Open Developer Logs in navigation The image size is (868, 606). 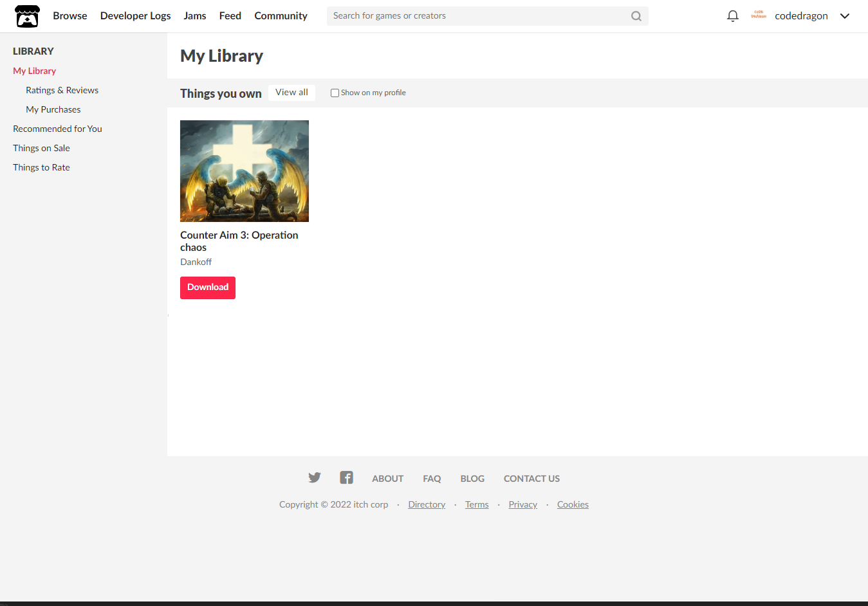click(135, 16)
